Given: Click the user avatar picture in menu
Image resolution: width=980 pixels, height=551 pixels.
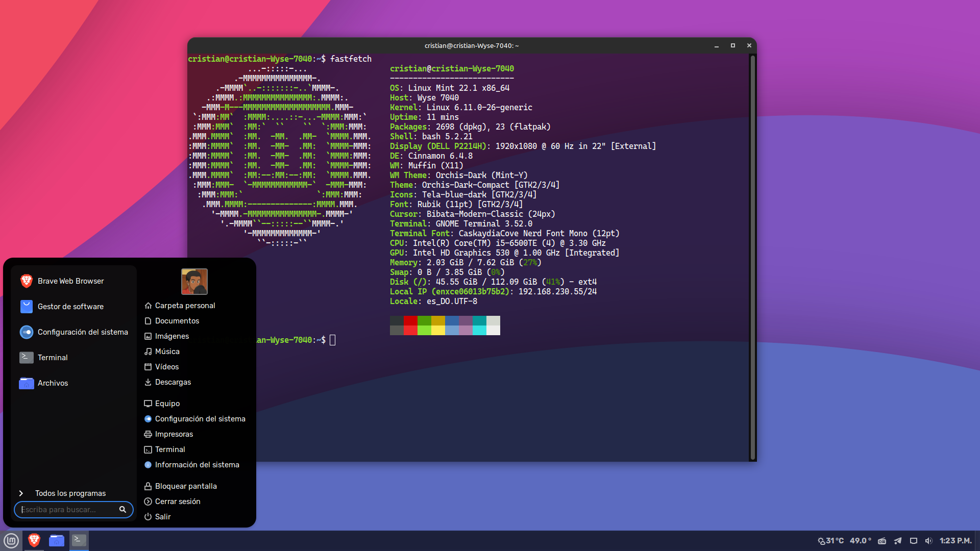Looking at the screenshot, I should pos(194,282).
